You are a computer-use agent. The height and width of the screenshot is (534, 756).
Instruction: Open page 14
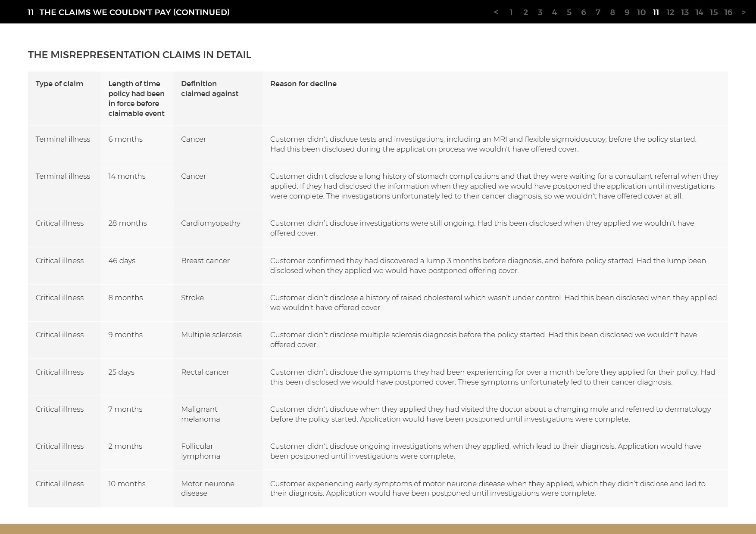point(700,12)
